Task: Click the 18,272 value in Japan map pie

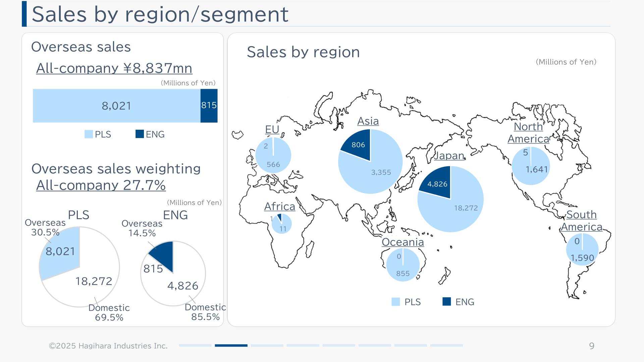Action: (x=466, y=208)
